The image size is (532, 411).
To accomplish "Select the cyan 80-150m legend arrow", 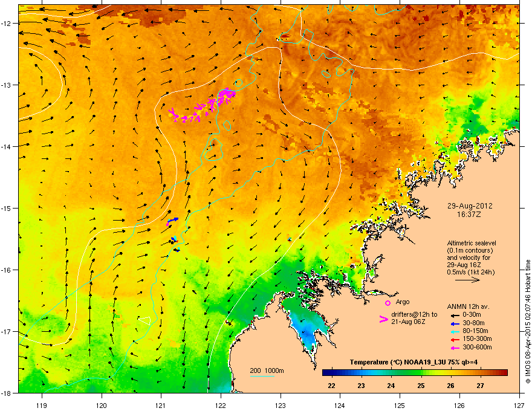I will click(455, 331).
